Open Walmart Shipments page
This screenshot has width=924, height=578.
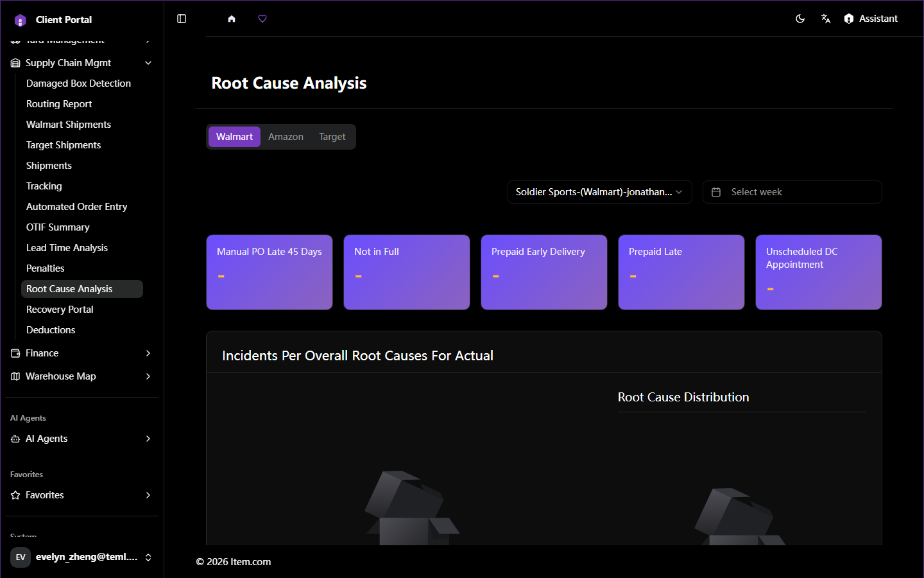coord(82,125)
